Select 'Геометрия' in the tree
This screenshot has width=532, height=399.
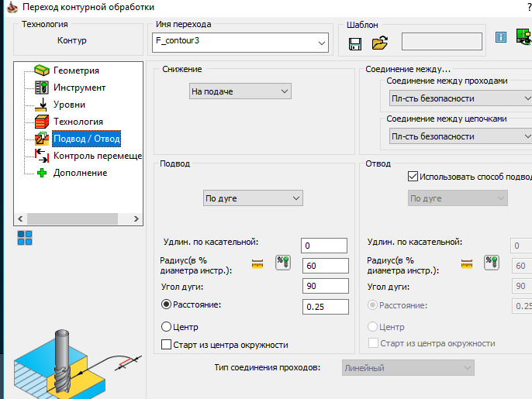(76, 71)
